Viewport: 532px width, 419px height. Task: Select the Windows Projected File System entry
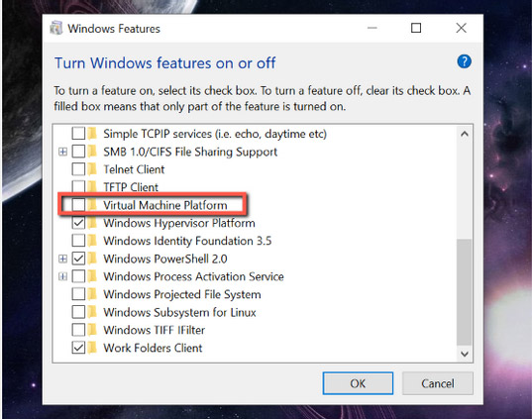(x=182, y=294)
